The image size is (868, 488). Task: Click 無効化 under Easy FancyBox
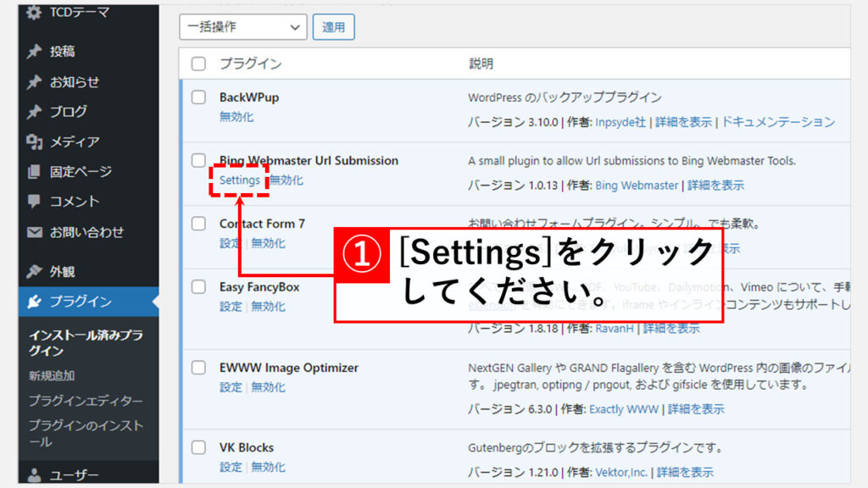[268, 306]
